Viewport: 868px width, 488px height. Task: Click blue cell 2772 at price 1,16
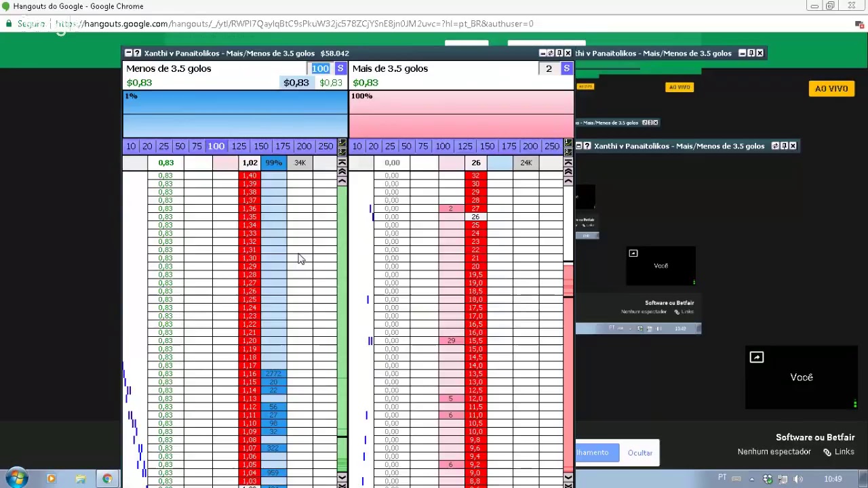pyautogui.click(x=273, y=374)
